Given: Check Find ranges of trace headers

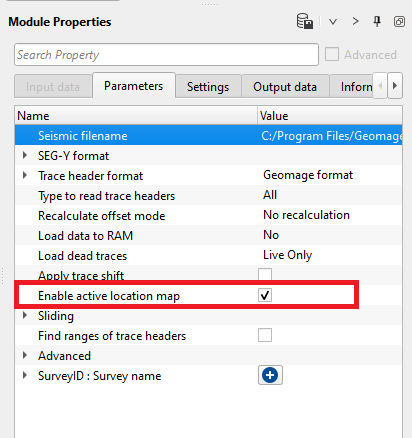Looking at the screenshot, I should (265, 335).
